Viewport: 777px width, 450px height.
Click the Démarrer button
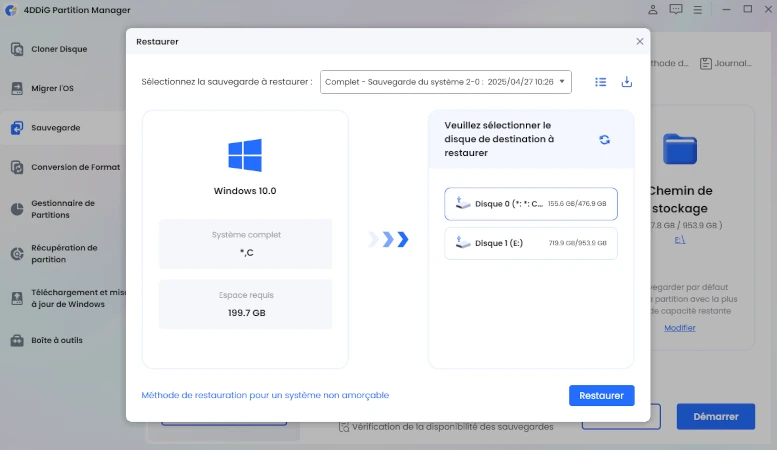coord(716,417)
